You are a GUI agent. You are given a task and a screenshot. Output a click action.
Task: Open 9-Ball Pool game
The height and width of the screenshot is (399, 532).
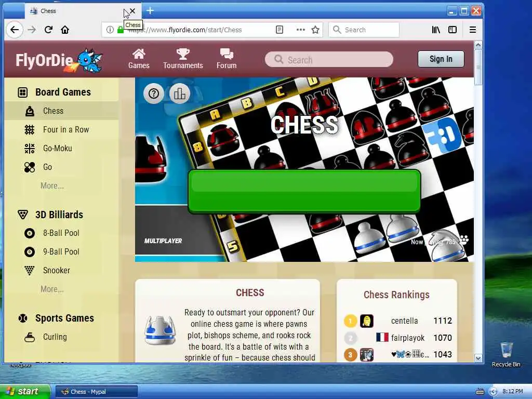61,252
